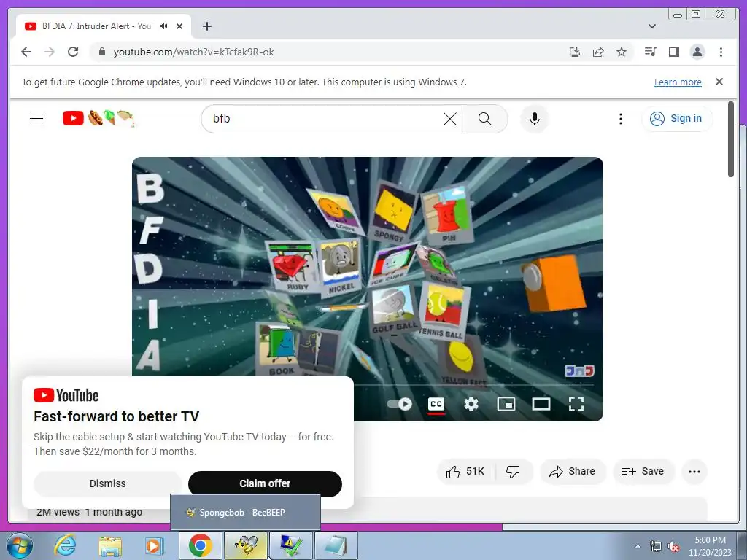Go back to the previous page
The image size is (747, 560).
coord(26,52)
